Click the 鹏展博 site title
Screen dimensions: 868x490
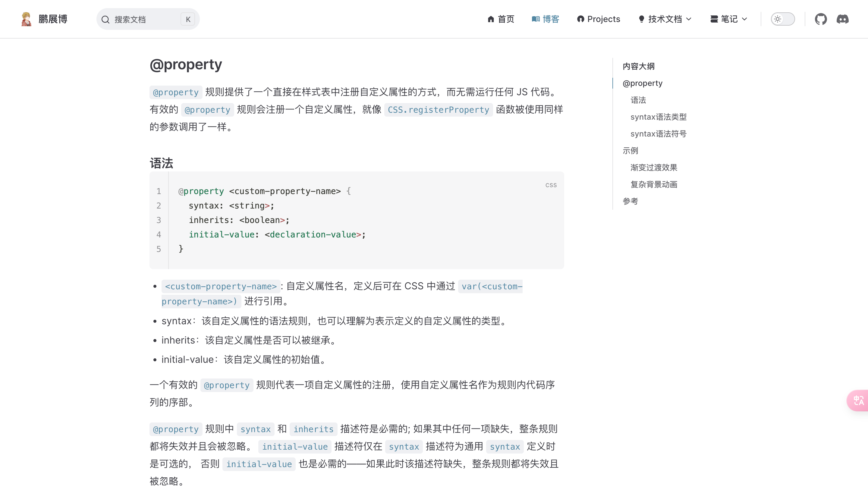pyautogui.click(x=53, y=19)
